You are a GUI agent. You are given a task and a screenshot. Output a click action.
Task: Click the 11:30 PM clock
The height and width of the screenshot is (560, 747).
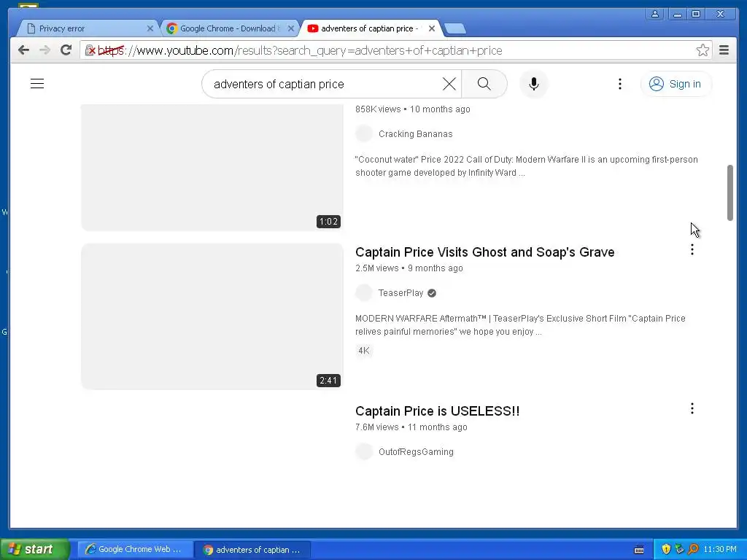tap(720, 550)
